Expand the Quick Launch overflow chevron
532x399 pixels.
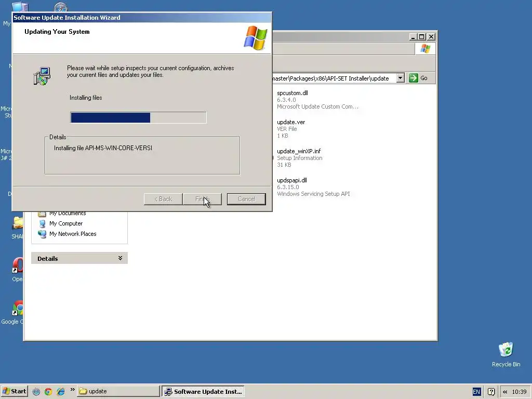(72, 390)
